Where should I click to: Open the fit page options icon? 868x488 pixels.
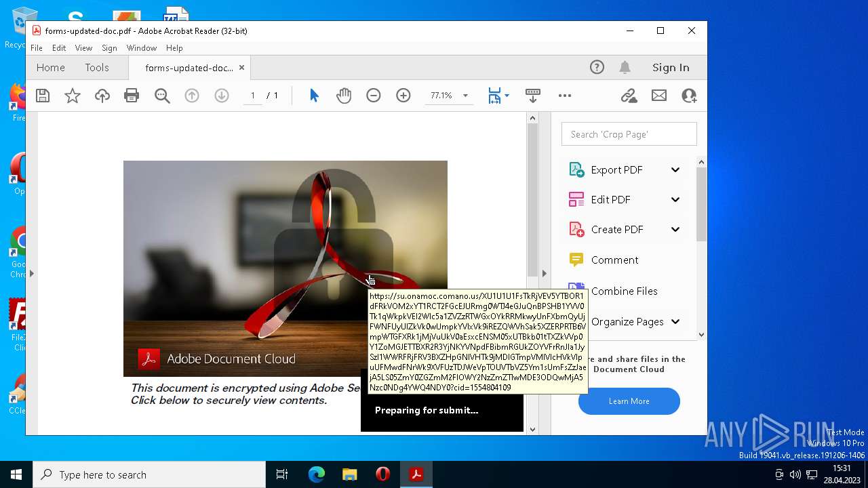[494, 96]
